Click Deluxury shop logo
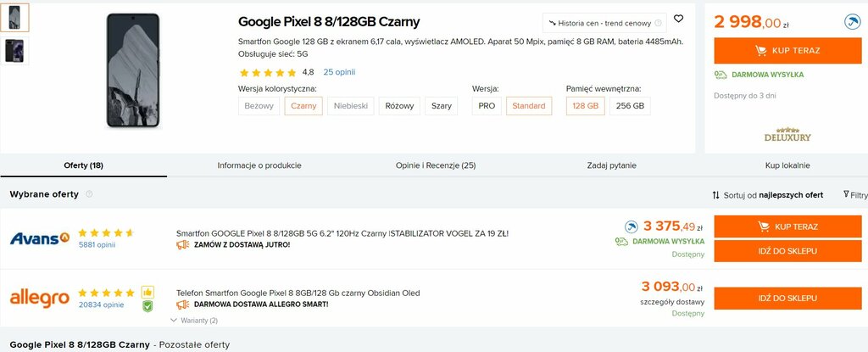Image resolution: width=868 pixels, height=352 pixels. point(787,135)
